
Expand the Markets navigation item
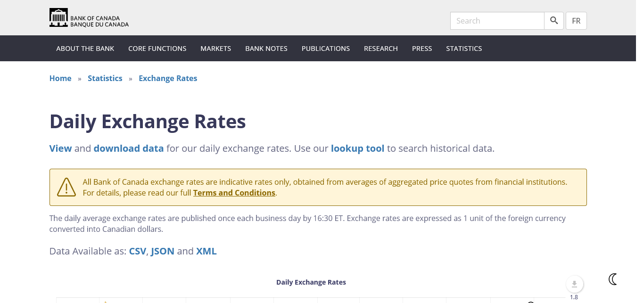(x=215, y=49)
